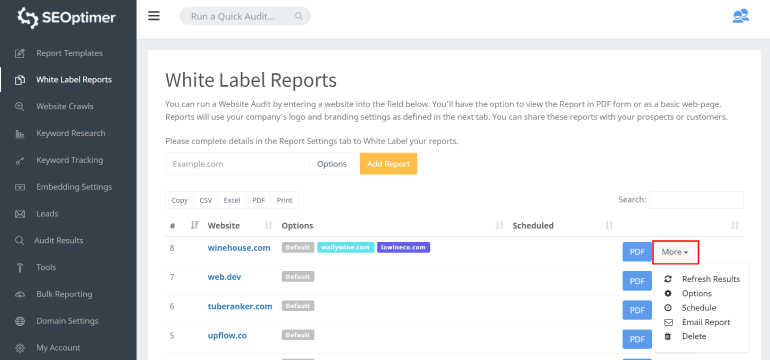Image resolution: width=770 pixels, height=360 pixels.
Task: Open the winehouse.com report link
Action: (x=239, y=248)
